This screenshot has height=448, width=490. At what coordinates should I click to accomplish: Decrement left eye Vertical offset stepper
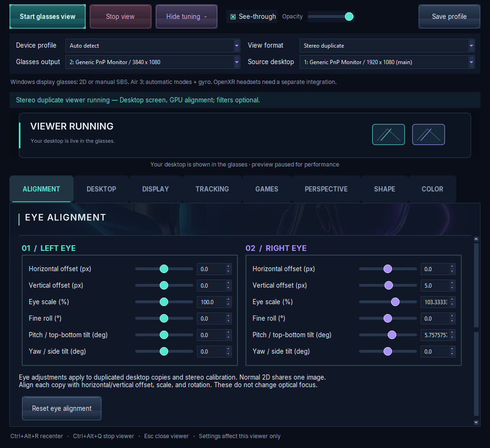229,288
